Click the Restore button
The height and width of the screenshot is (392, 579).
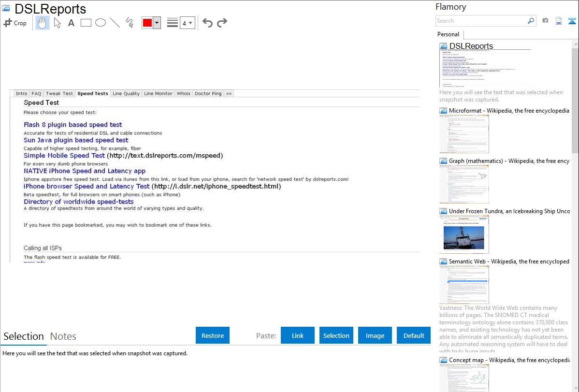(213, 335)
